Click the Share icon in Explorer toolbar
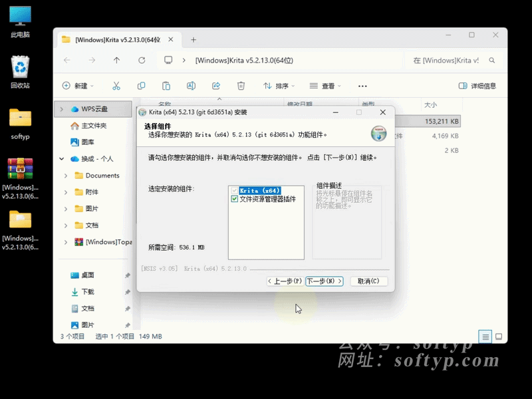The image size is (532, 399). pyautogui.click(x=216, y=86)
